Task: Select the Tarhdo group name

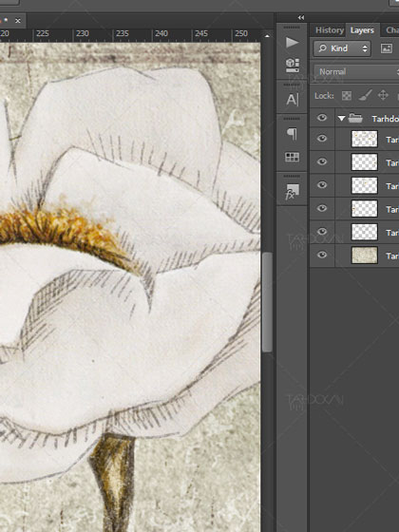Action: coord(385,119)
